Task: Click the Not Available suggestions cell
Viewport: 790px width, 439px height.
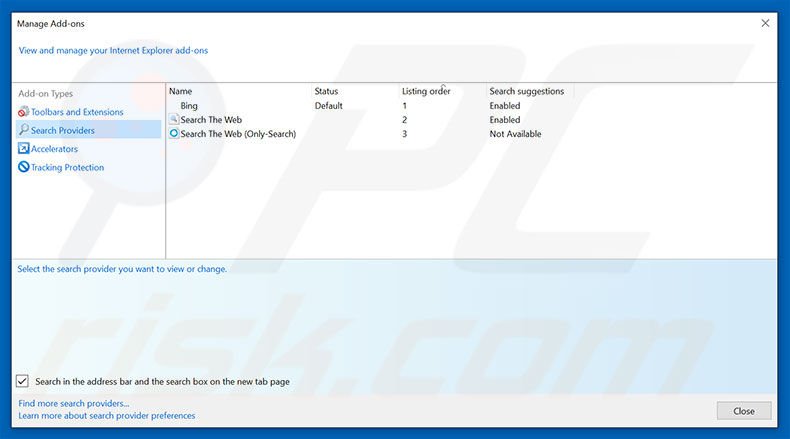Action: coord(515,134)
